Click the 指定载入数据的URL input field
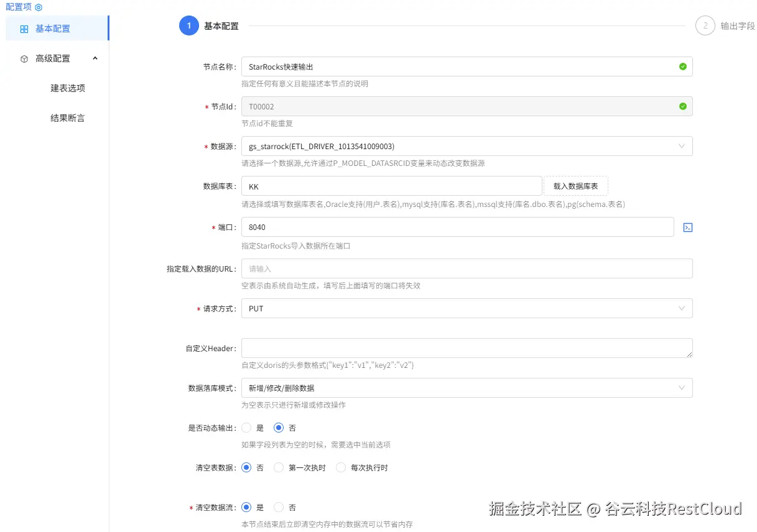The image size is (757, 532). (467, 268)
